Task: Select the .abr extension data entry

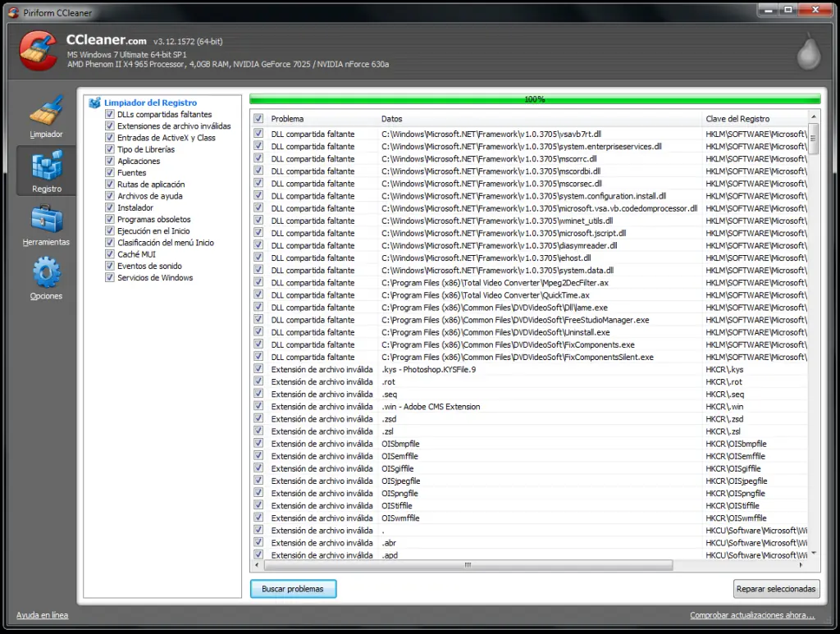Action: (x=389, y=542)
